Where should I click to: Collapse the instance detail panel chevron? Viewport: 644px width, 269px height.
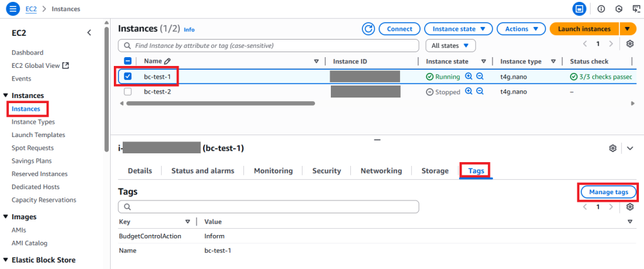click(x=630, y=148)
